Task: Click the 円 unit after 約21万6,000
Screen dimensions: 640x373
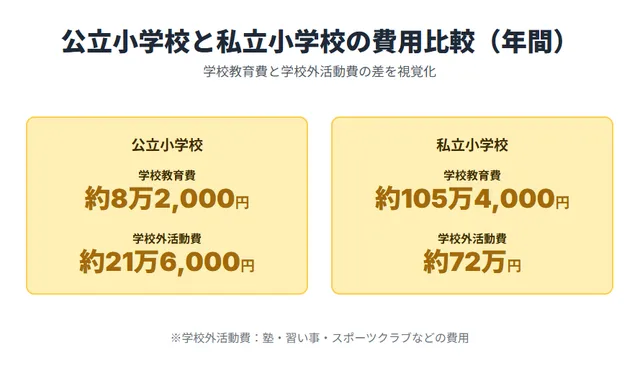Action: (x=248, y=266)
